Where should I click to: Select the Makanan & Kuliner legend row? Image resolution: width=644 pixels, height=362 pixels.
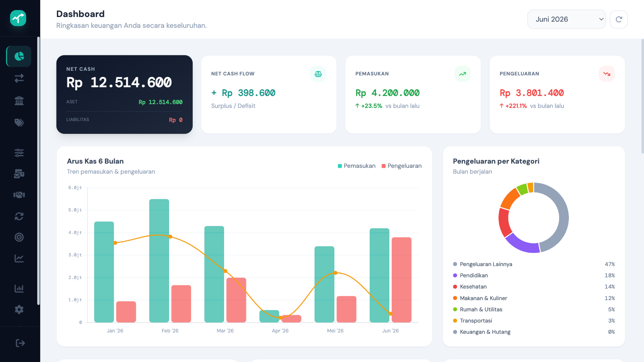(x=534, y=298)
